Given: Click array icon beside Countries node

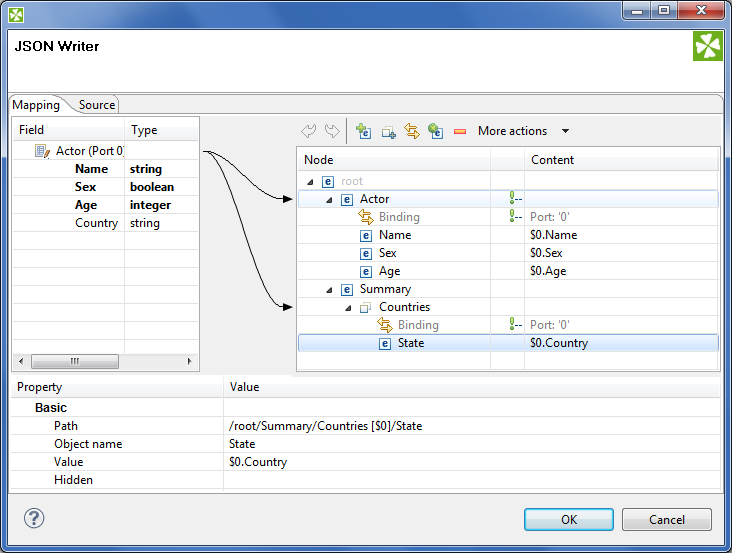Looking at the screenshot, I should coord(366,308).
